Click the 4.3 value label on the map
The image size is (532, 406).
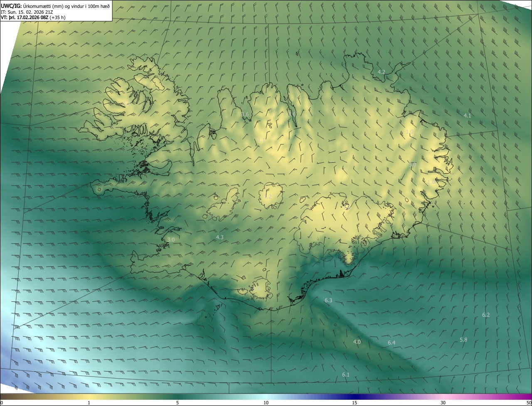click(x=220, y=237)
